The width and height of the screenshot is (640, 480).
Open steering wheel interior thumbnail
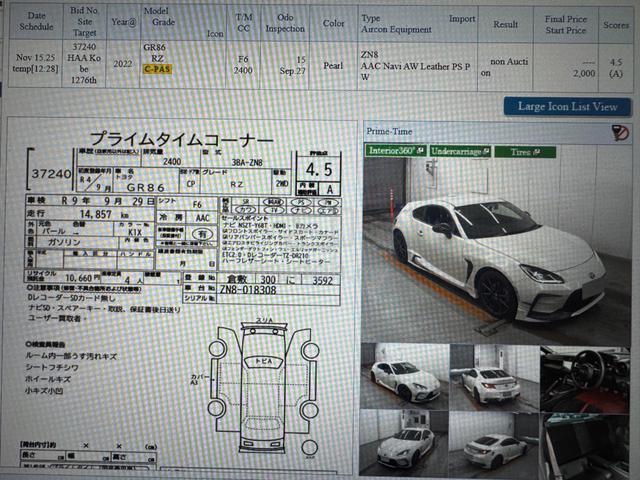coord(585,380)
